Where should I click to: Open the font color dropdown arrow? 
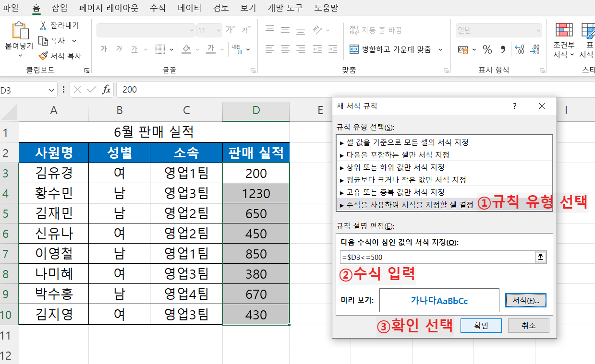(221, 49)
